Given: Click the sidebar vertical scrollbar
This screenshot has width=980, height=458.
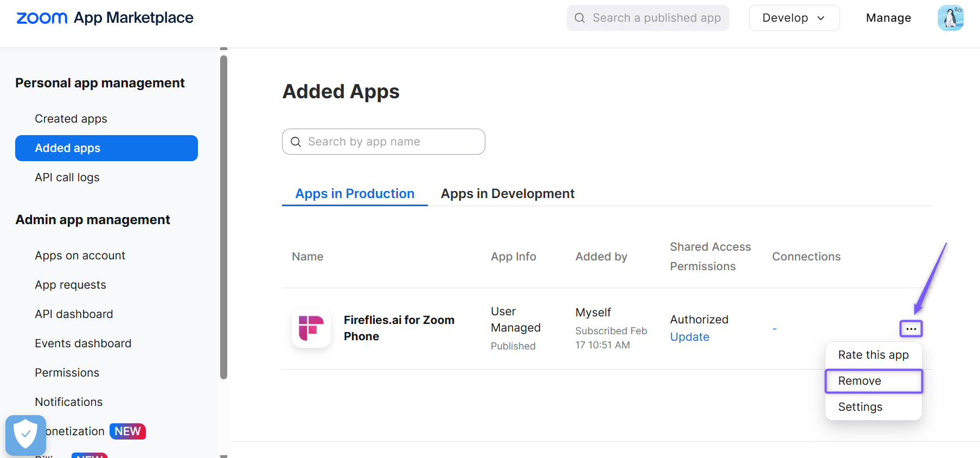Looking at the screenshot, I should (x=223, y=217).
